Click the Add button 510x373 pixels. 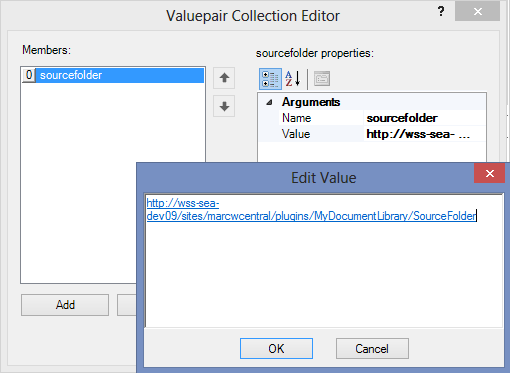(65, 305)
